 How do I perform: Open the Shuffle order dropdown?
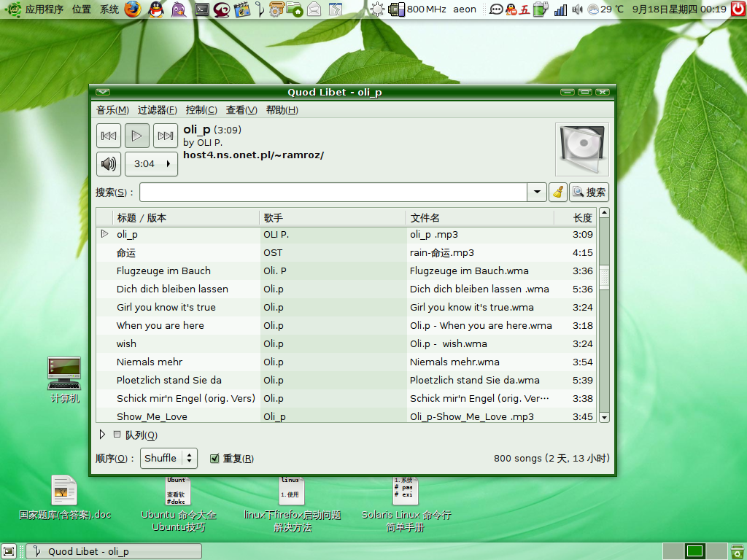coord(169,458)
